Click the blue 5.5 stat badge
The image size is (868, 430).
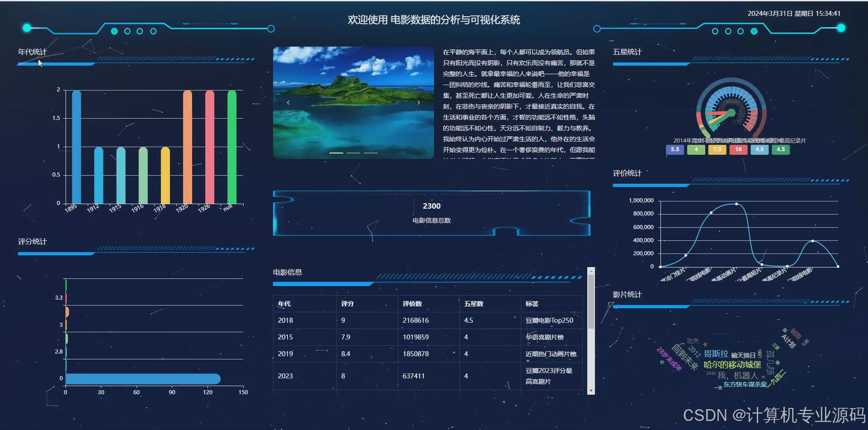675,150
